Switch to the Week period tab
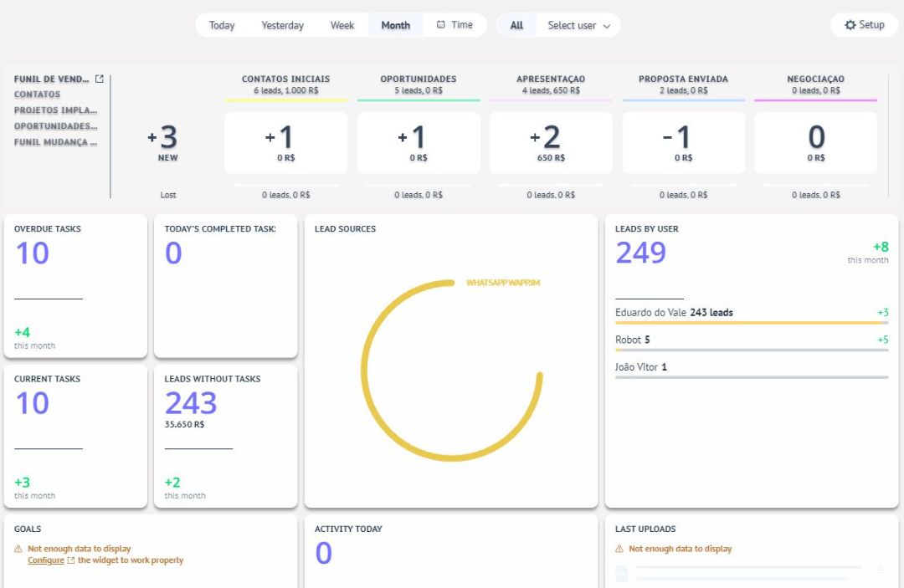Screen dimensions: 904x588 [x=342, y=25]
